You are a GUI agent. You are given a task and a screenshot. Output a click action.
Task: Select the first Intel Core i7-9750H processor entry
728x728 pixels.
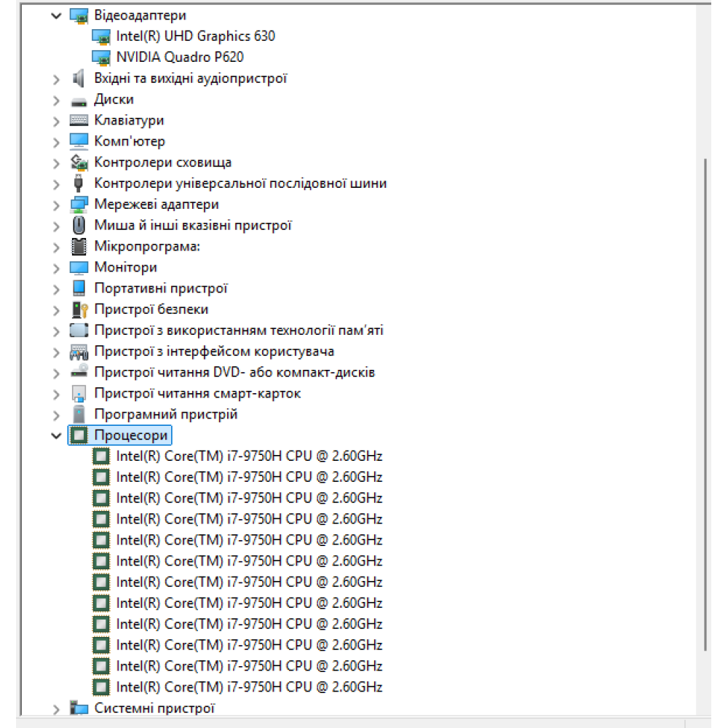click(249, 456)
